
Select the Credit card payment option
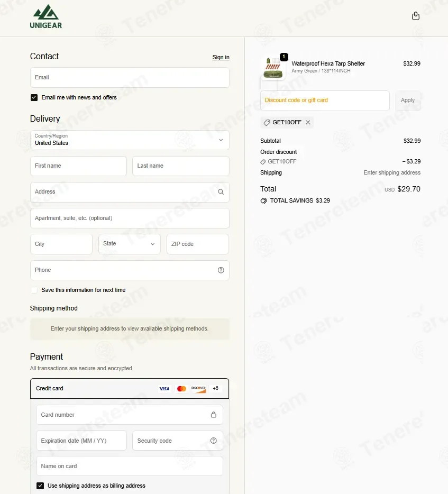tap(130, 388)
